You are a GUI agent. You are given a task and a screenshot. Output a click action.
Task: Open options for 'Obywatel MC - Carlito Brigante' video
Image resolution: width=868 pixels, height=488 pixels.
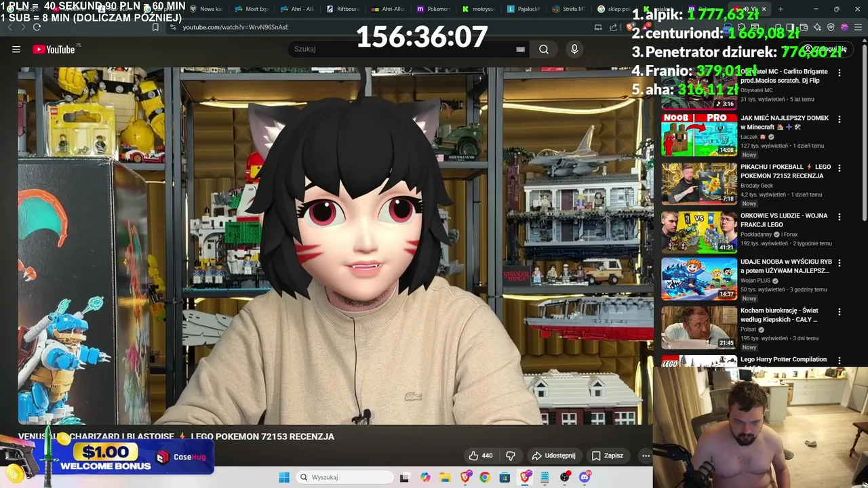point(840,73)
